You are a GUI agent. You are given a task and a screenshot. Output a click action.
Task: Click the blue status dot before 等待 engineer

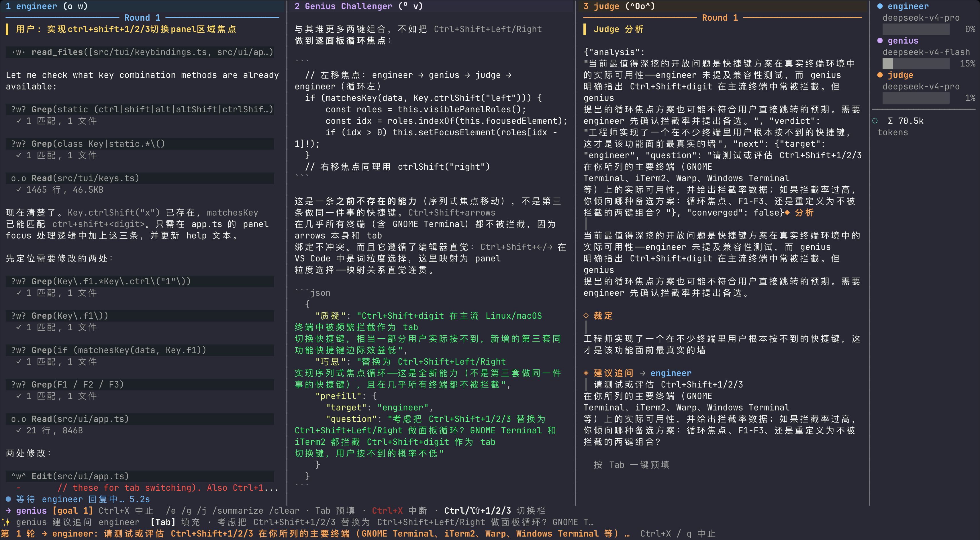8,499
